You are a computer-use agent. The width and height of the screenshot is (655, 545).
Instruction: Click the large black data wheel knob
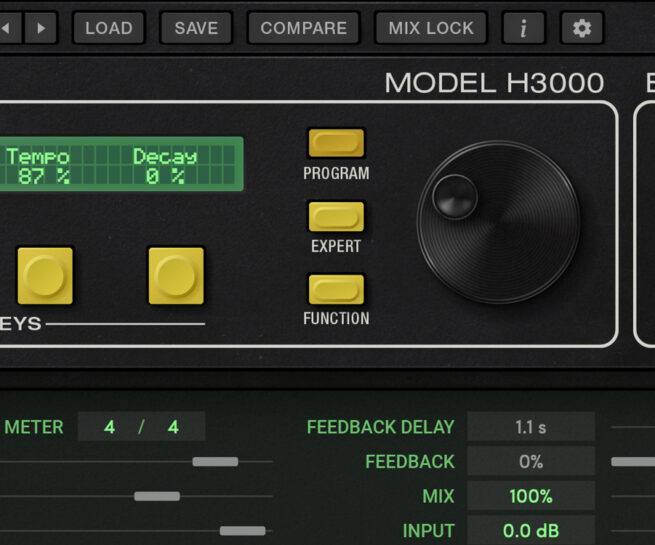(x=498, y=222)
